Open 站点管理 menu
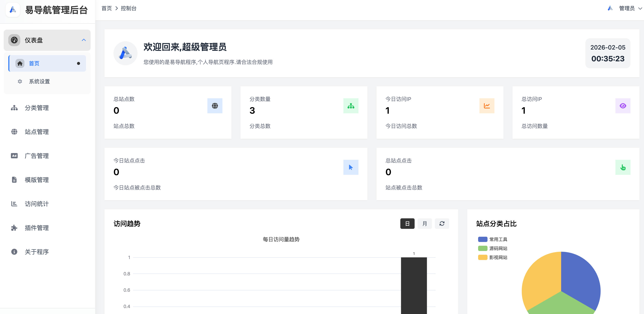This screenshot has height=314, width=644. (47, 132)
